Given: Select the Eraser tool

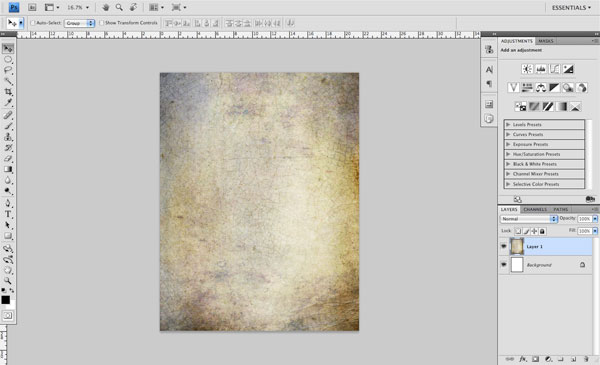Looking at the screenshot, I should click(8, 158).
